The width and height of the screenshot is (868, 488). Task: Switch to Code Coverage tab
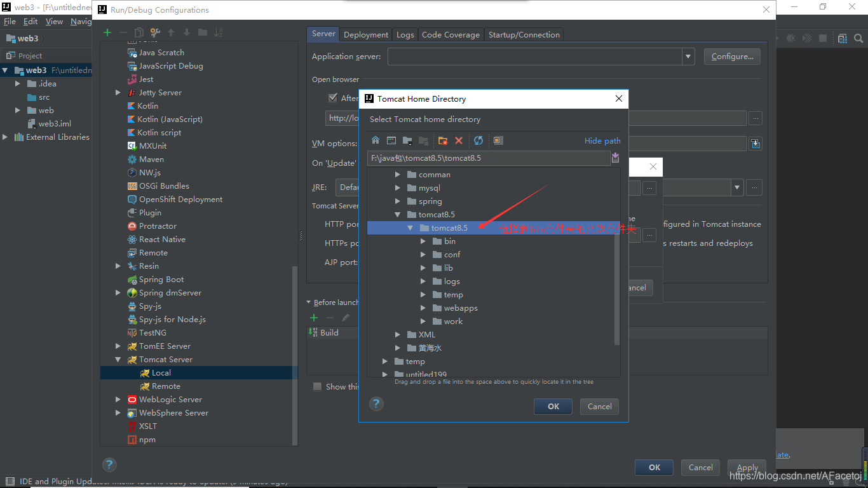[451, 35]
